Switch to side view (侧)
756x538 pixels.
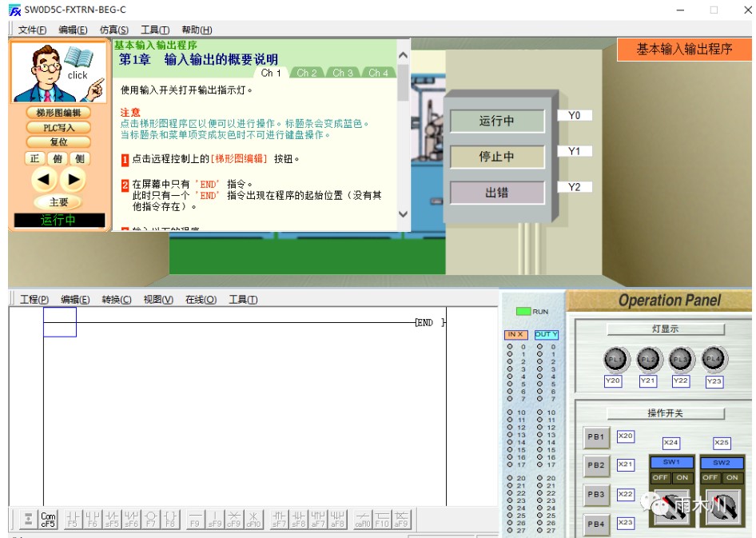(80, 158)
